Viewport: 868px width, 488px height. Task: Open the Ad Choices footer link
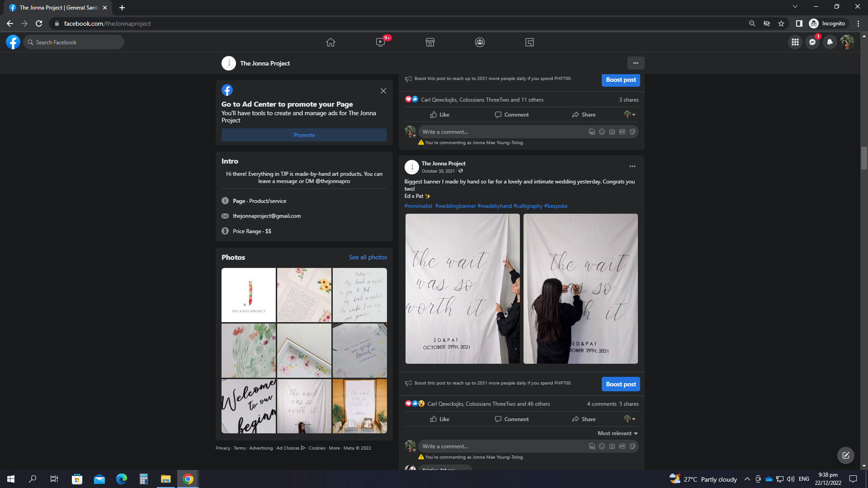coord(291,448)
